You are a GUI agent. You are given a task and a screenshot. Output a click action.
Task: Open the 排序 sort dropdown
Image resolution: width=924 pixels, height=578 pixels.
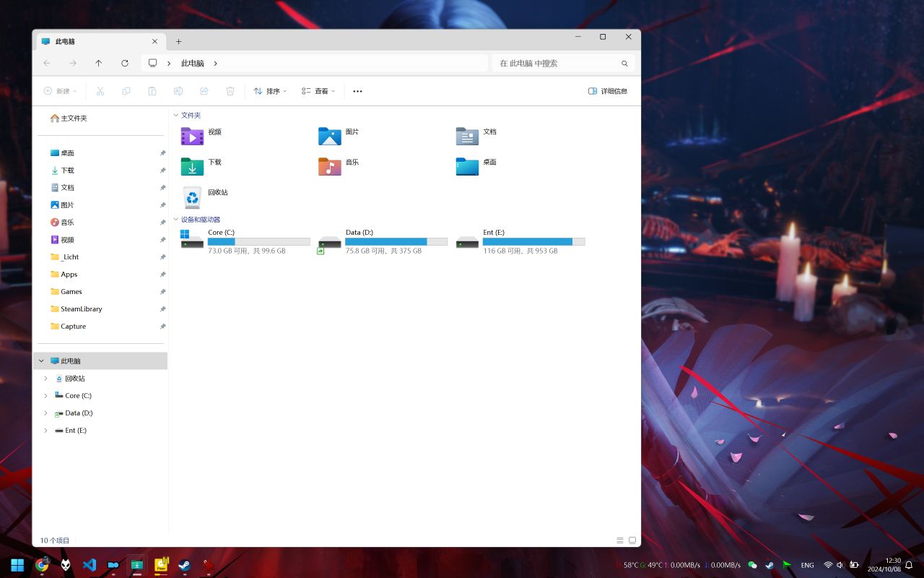coord(270,91)
